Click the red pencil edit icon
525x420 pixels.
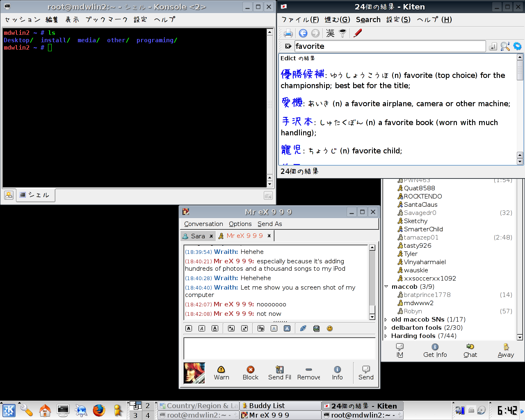point(358,33)
